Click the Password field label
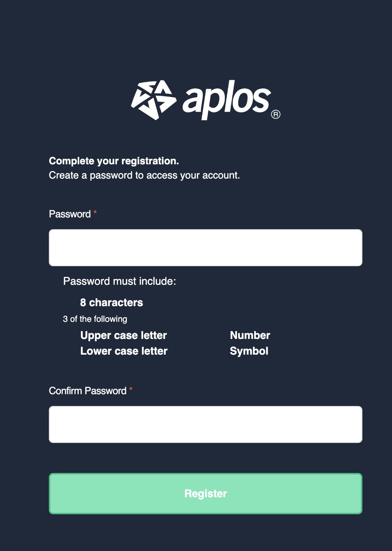The image size is (392, 551). pyautogui.click(x=70, y=214)
